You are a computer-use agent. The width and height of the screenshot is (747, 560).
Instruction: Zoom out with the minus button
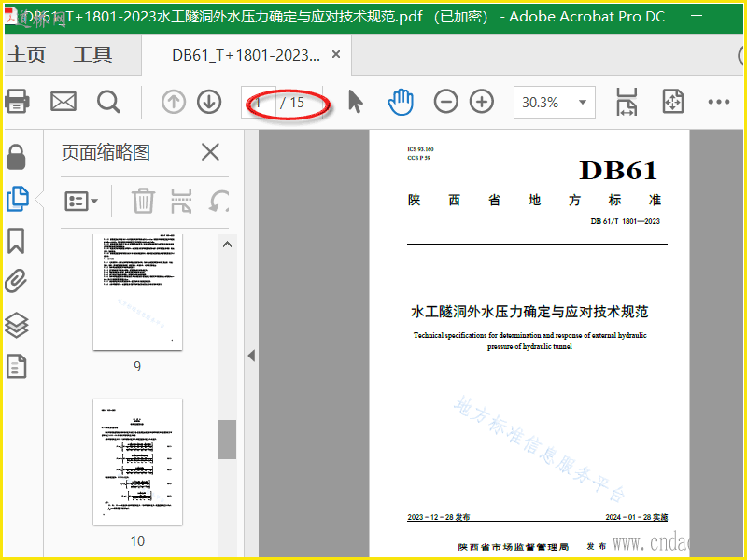pos(446,102)
